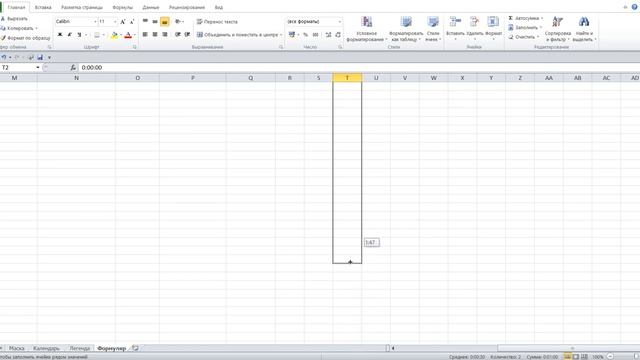The width and height of the screenshot is (640, 360).
Task: Open the Calibri font name dropdown
Action: tap(96, 22)
